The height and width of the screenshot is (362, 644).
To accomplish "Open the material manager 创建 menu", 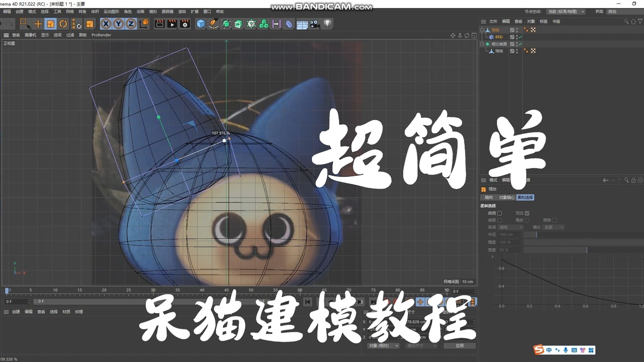I will tap(16, 312).
